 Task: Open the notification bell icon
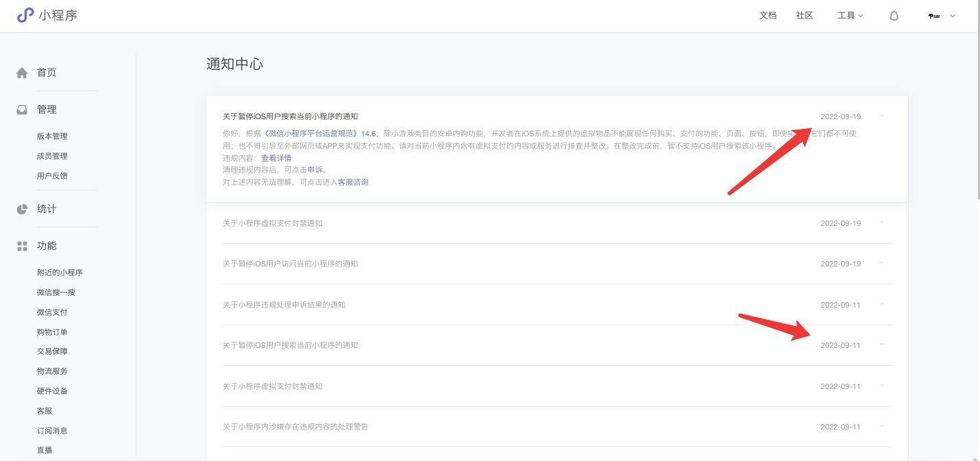point(894,16)
